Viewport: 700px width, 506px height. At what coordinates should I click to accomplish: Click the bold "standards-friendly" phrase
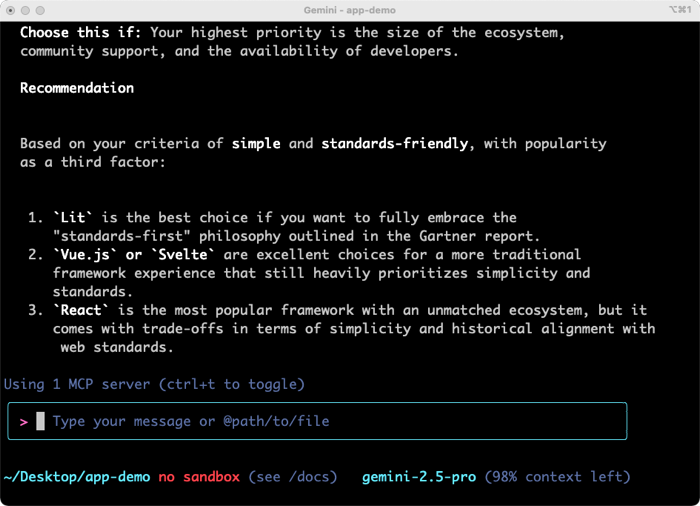(394, 144)
